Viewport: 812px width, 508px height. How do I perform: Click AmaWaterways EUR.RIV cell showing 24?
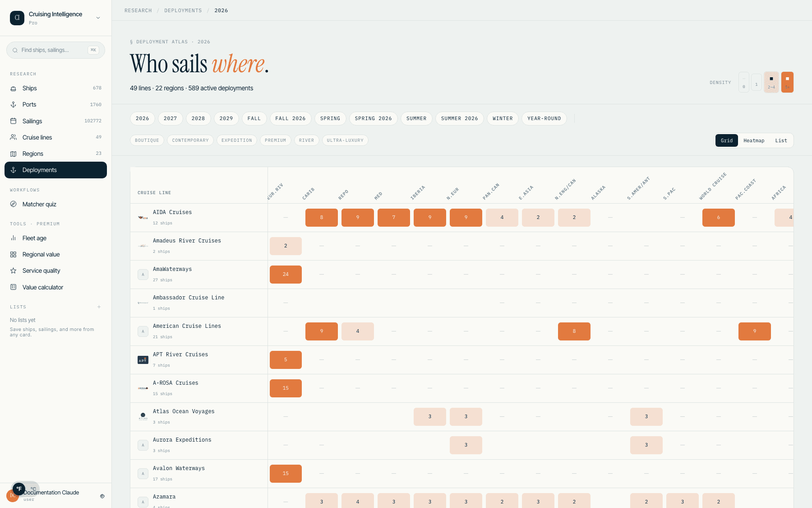(x=286, y=275)
